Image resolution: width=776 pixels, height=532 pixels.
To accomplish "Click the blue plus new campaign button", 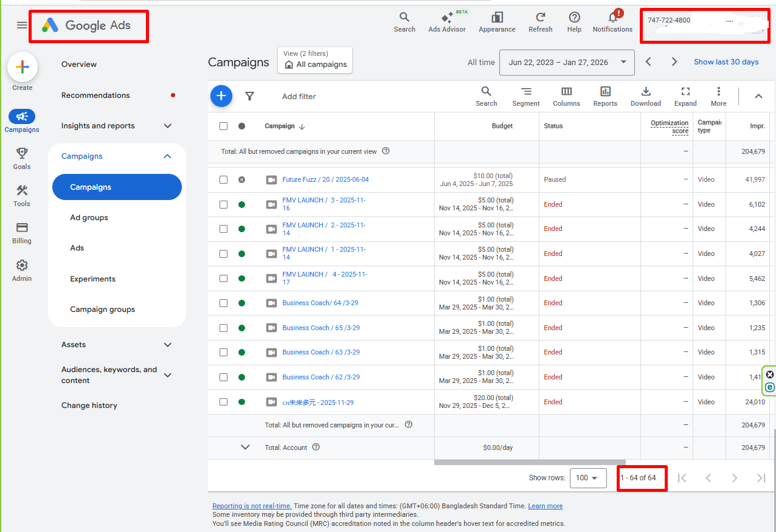I will [x=221, y=96].
